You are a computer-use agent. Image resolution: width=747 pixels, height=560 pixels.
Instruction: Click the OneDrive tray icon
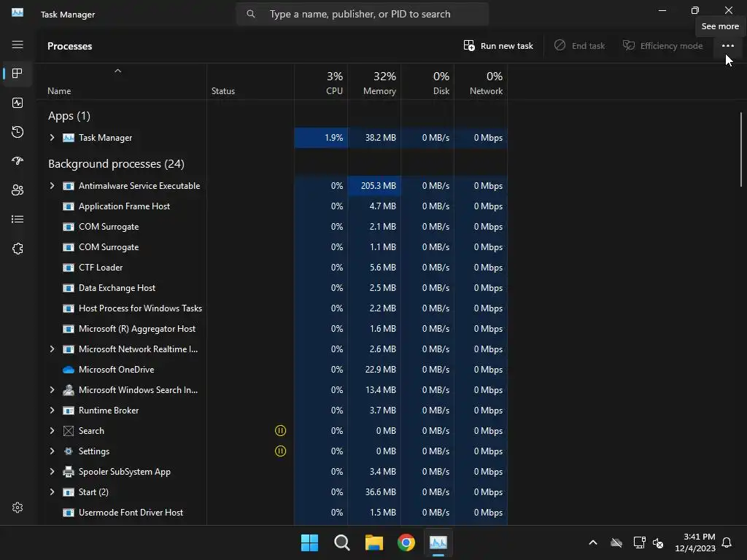(616, 542)
